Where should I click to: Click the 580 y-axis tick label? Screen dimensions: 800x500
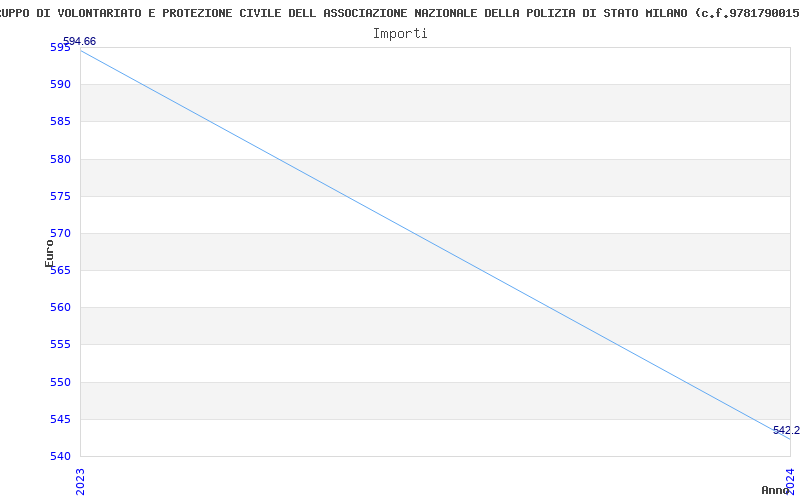[61, 159]
